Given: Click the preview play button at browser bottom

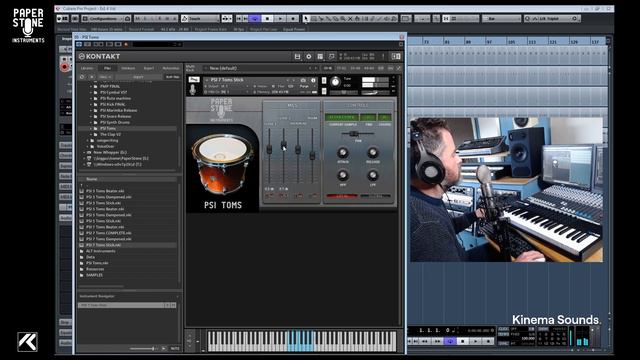Looking at the screenshot, I should coord(164,349).
